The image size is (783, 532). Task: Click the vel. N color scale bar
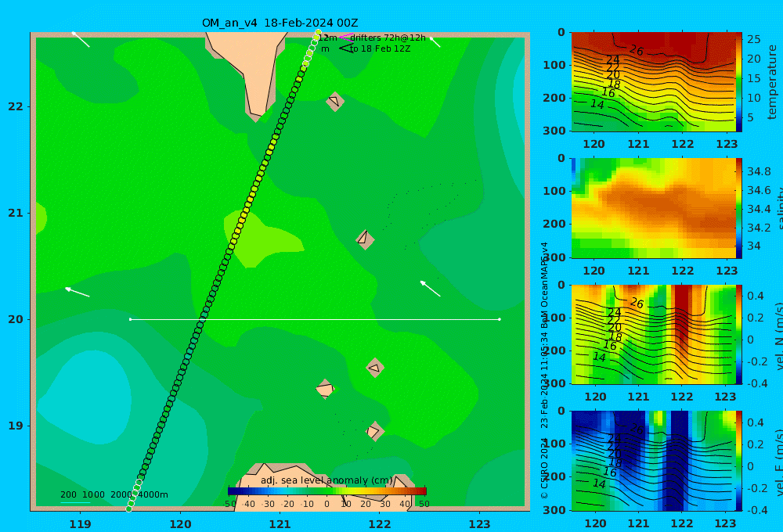click(x=739, y=334)
